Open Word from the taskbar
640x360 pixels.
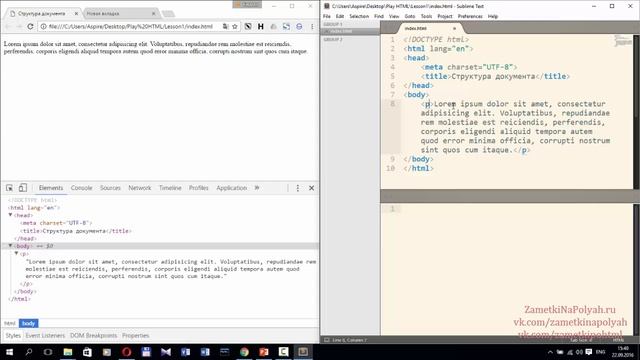point(205,352)
